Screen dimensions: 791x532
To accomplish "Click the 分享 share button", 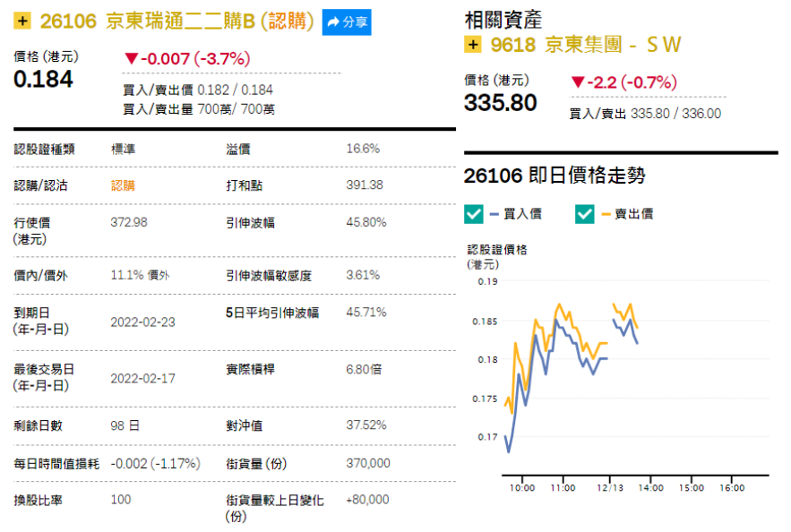I will 347,22.
